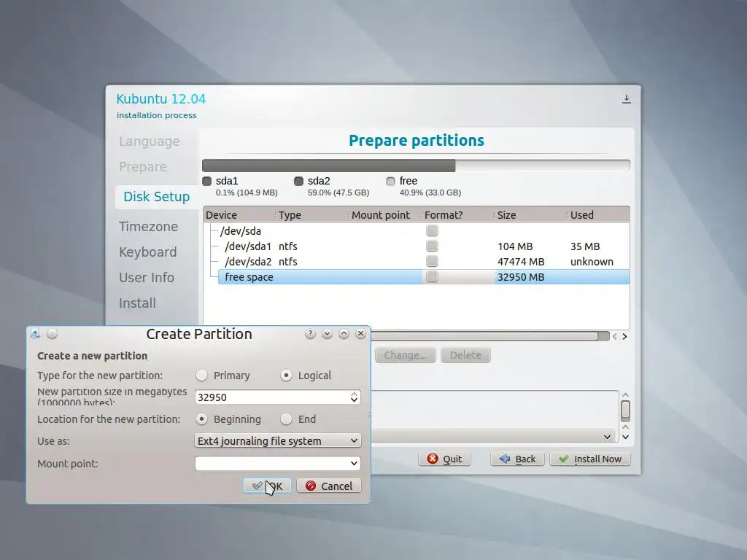Open the dropdown arrow behind the dialog
The width and height of the screenshot is (747, 560).
(608, 437)
